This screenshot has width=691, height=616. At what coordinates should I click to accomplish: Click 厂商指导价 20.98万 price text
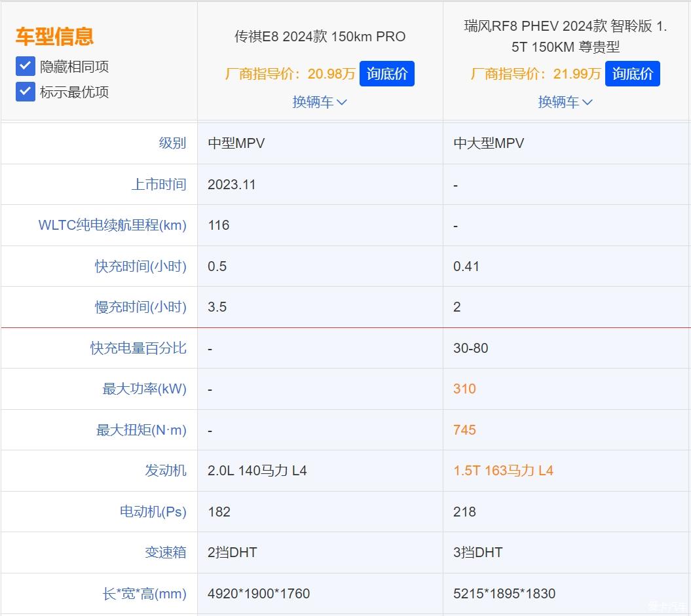[x=290, y=73]
